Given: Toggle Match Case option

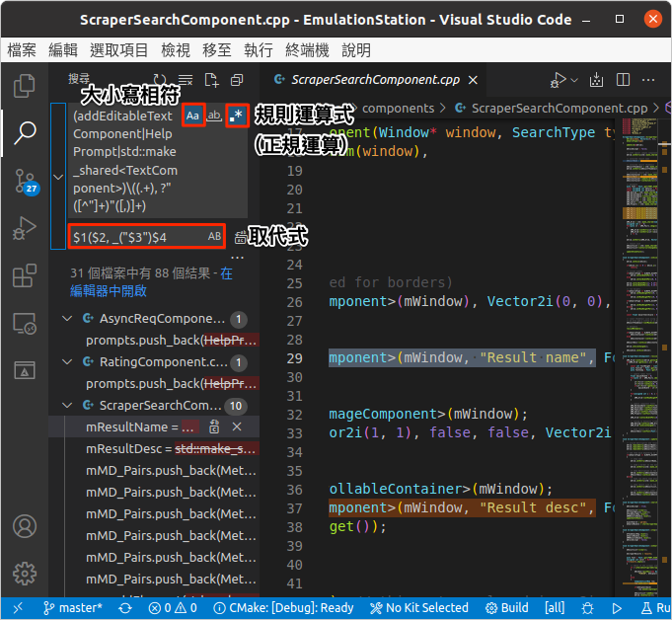Looking at the screenshot, I should tap(192, 116).
